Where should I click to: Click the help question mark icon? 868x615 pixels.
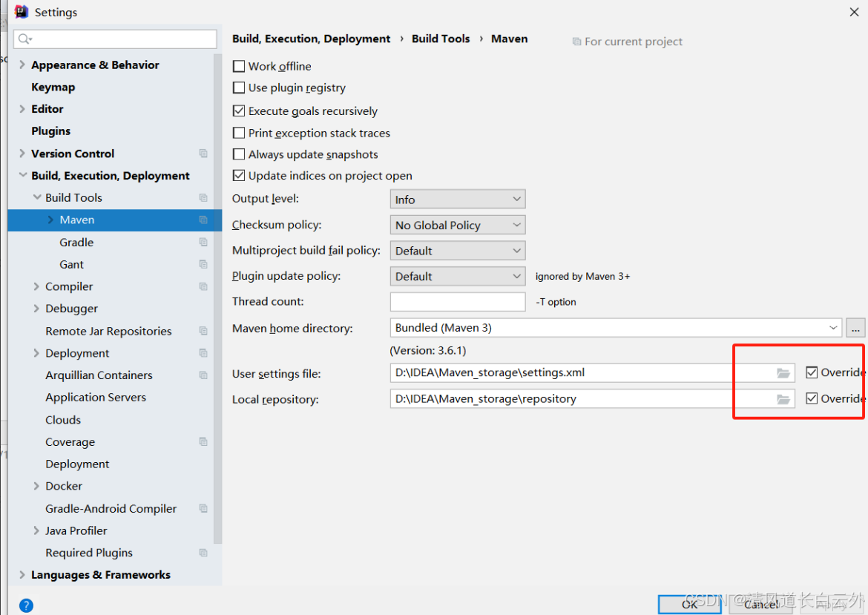pos(26,605)
